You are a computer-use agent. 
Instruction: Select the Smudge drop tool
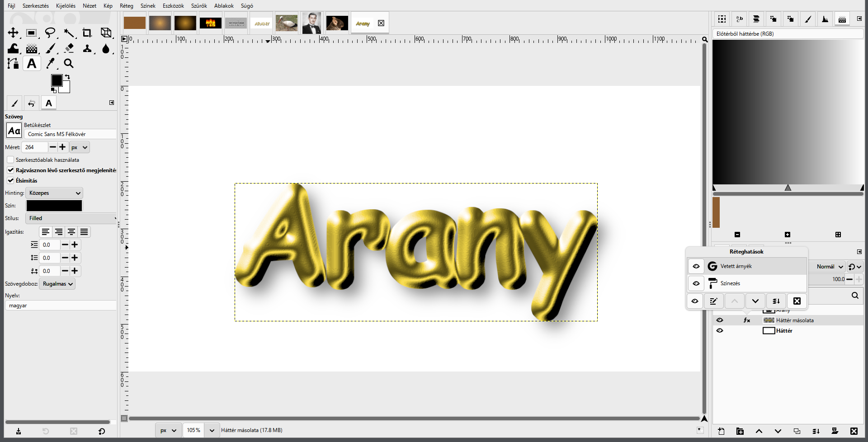coord(106,48)
